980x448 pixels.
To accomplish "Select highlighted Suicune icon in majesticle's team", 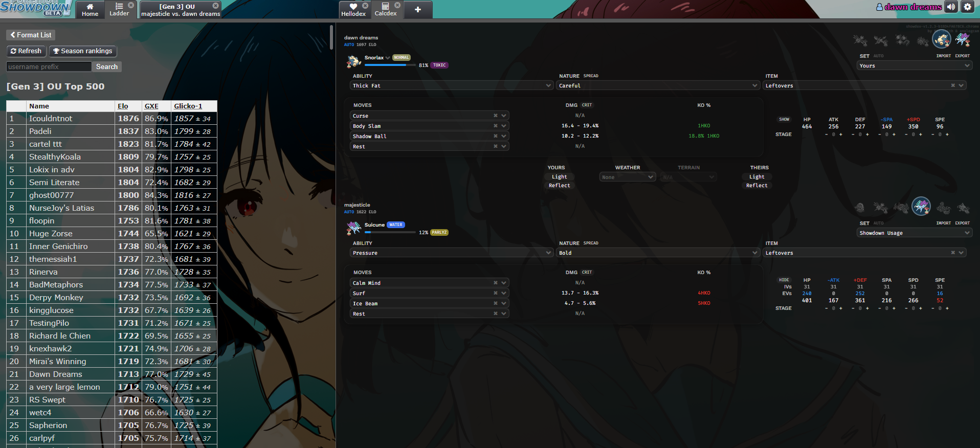I will [921, 207].
